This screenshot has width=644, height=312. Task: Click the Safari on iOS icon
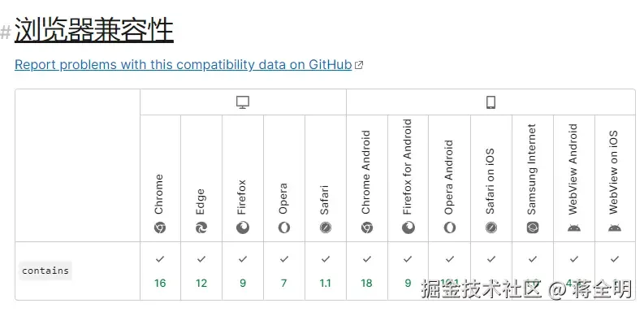click(491, 227)
